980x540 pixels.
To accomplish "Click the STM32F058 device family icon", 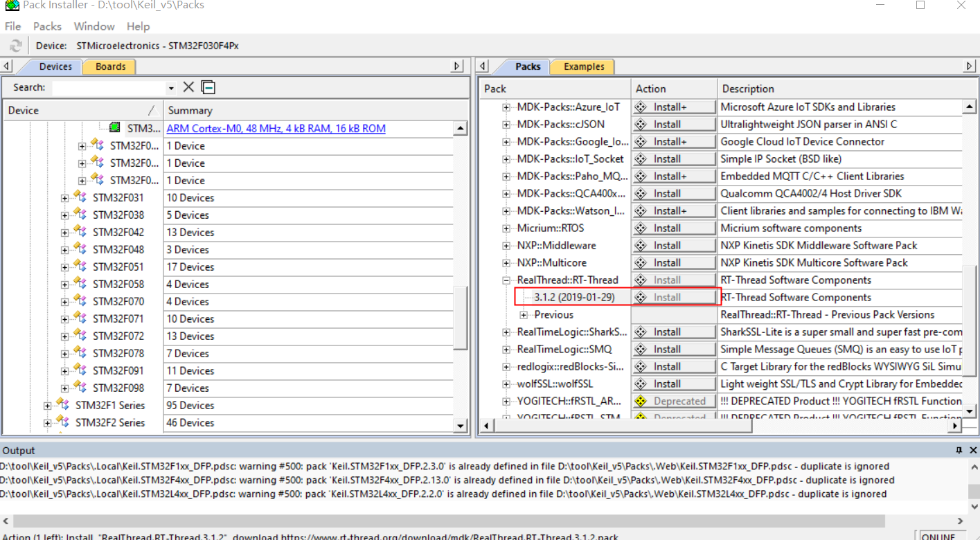I will coord(80,284).
